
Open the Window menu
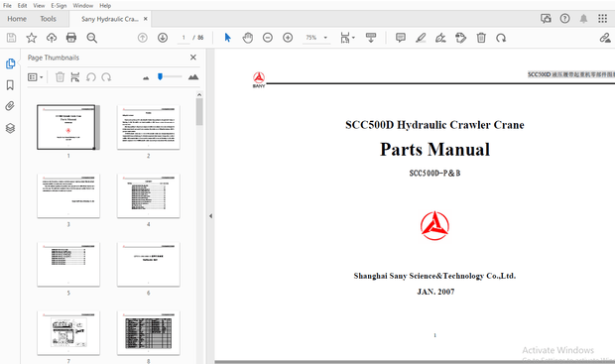click(x=83, y=6)
